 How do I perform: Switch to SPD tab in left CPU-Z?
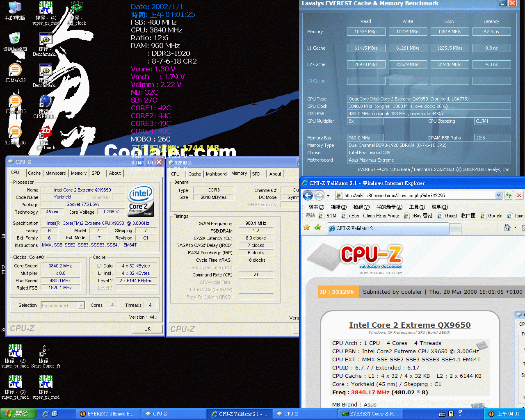[96, 173]
